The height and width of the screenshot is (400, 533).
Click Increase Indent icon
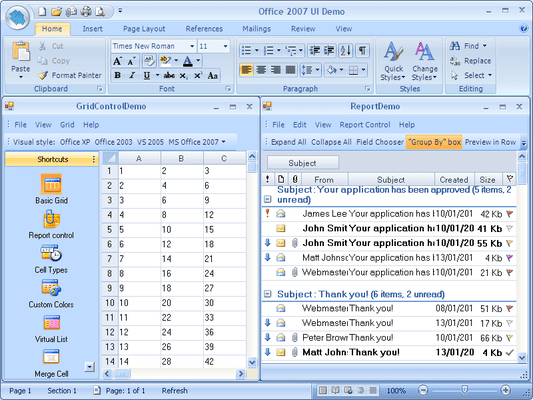[329, 51]
